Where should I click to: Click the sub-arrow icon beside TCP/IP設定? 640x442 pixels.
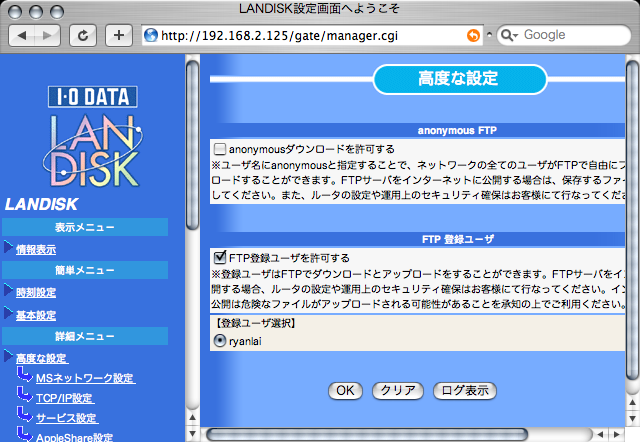click(x=24, y=394)
